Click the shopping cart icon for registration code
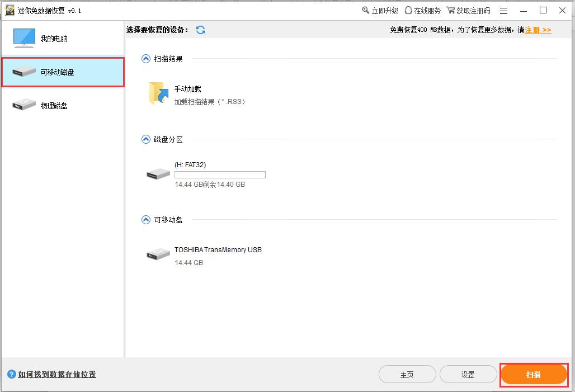This screenshot has width=575, height=392. click(x=451, y=10)
